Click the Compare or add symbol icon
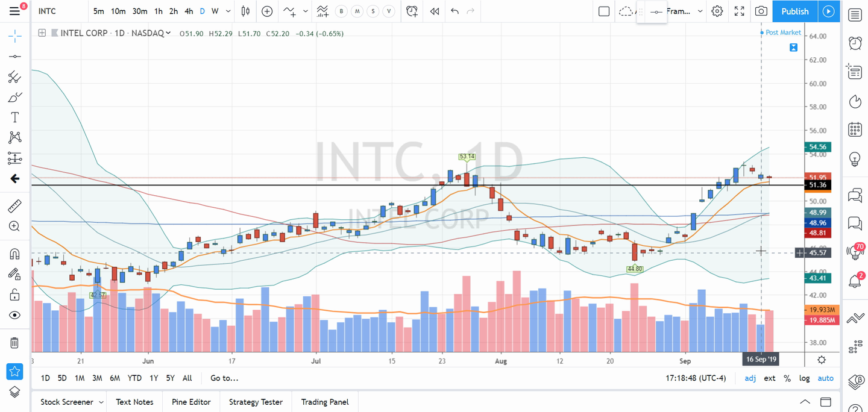868x412 pixels. 267,11
